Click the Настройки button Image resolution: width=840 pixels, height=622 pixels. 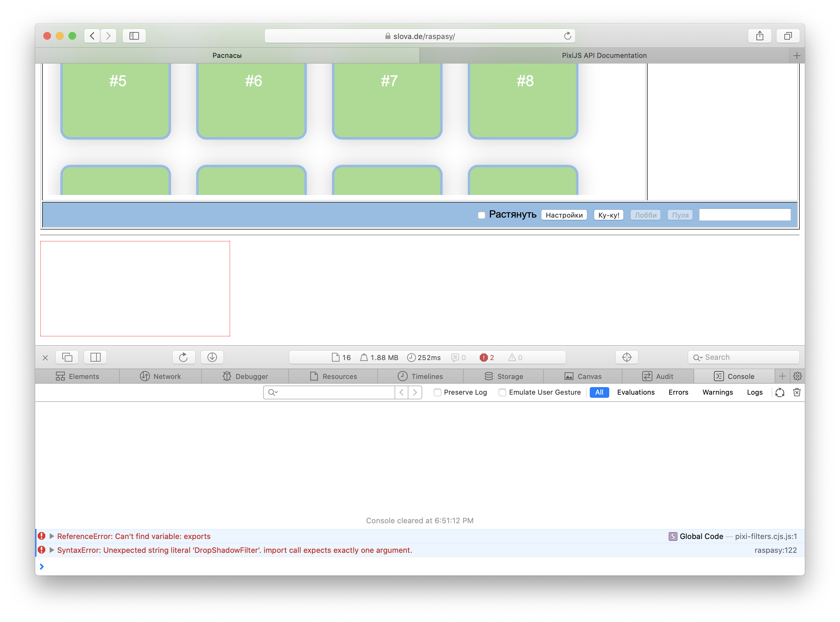tap(564, 214)
